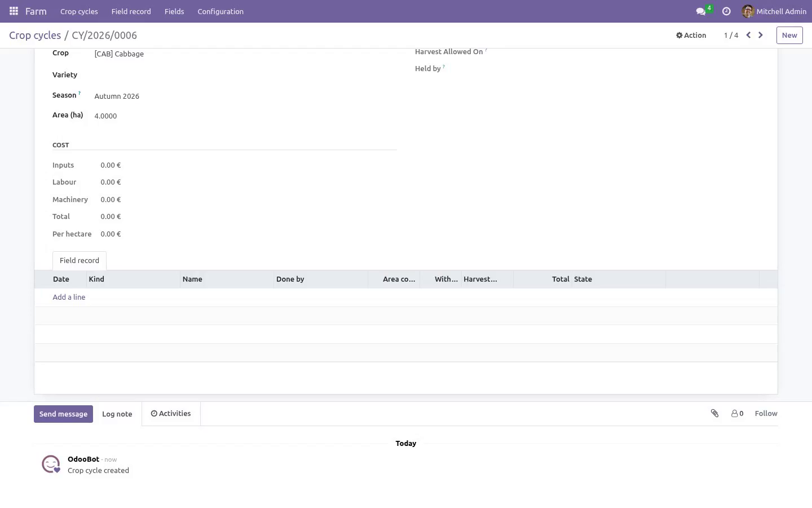
Task: Sort the table by the Kind column
Action: pos(133,279)
